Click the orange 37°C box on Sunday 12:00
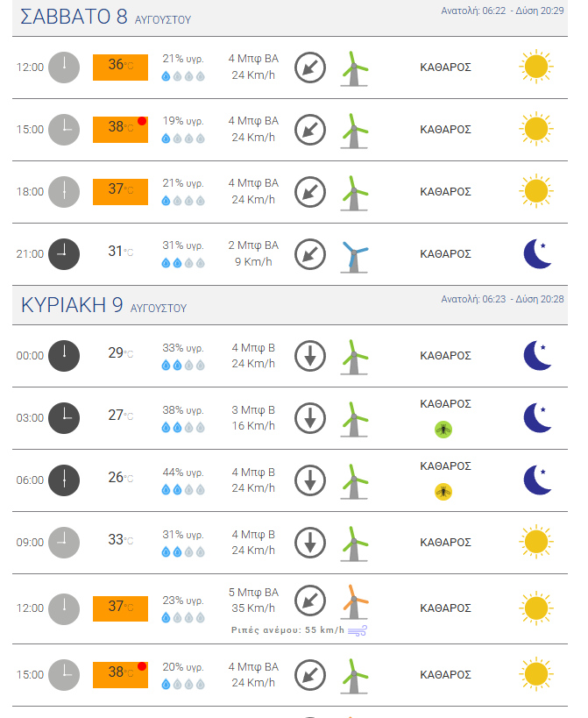The image size is (588, 718). tap(120, 608)
